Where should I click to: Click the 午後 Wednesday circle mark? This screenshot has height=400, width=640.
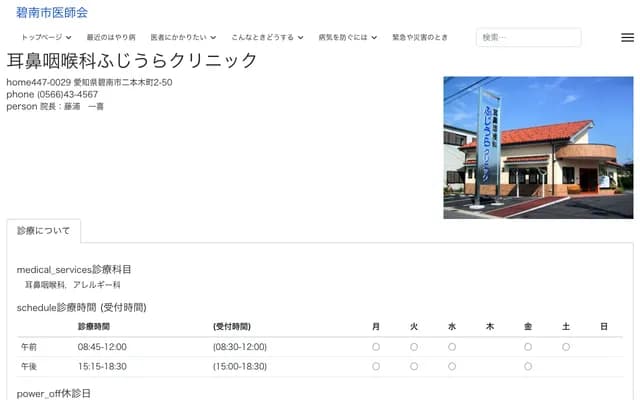coord(452,367)
